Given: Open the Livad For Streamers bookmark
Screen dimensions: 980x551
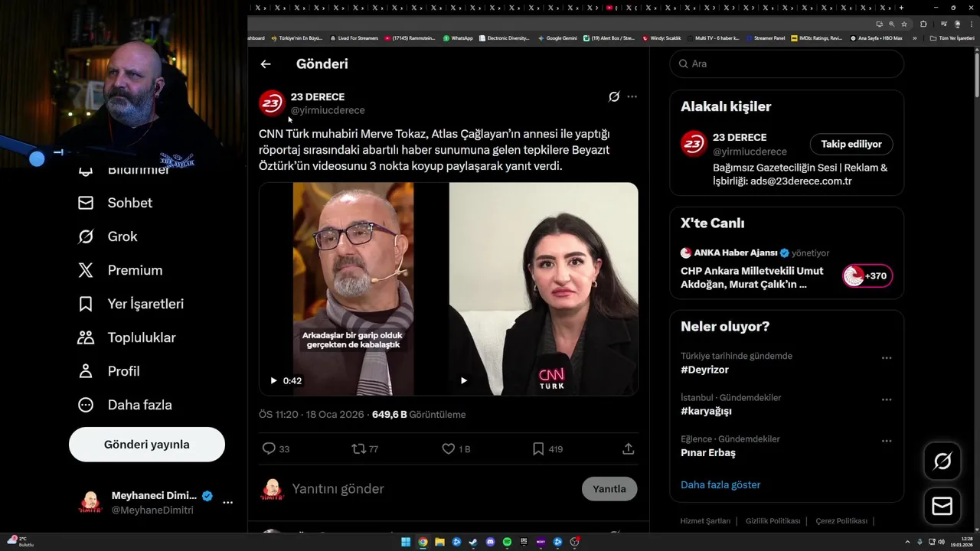Looking at the screenshot, I should click(x=354, y=38).
